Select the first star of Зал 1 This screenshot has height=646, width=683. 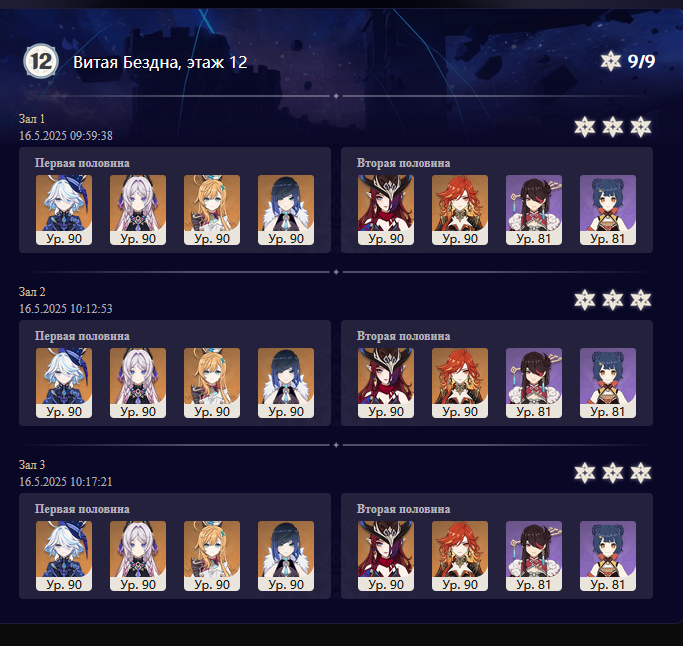pos(585,127)
